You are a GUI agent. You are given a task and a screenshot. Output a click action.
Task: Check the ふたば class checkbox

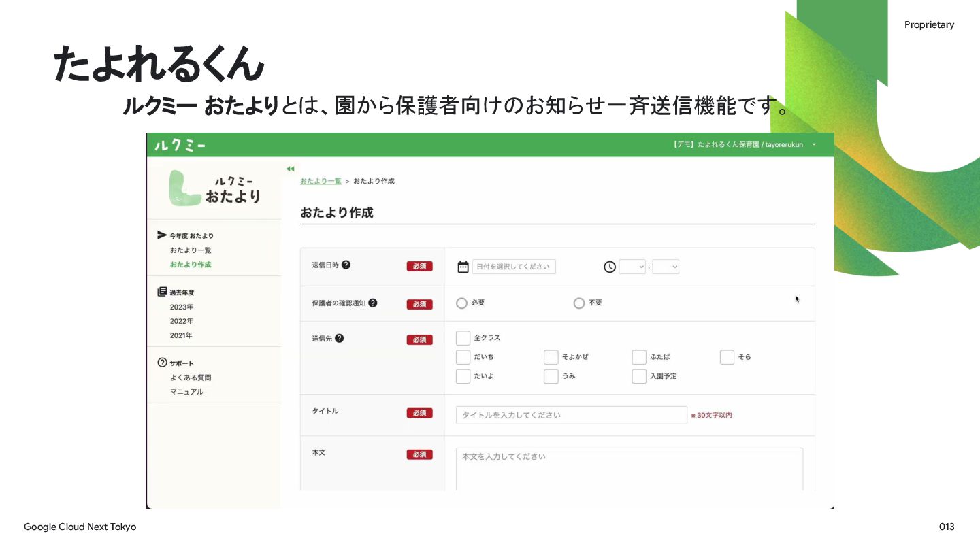click(x=639, y=357)
